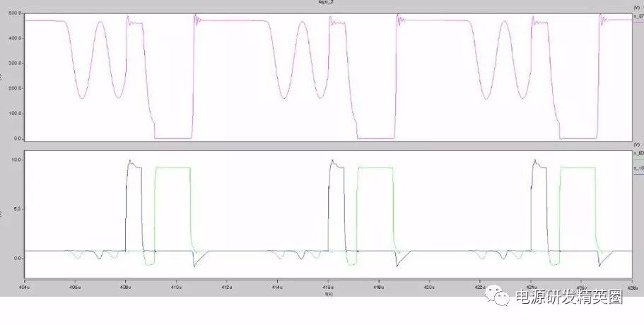Click the first green pulse's flat top
This screenshot has height=325, width=644.
173,167
